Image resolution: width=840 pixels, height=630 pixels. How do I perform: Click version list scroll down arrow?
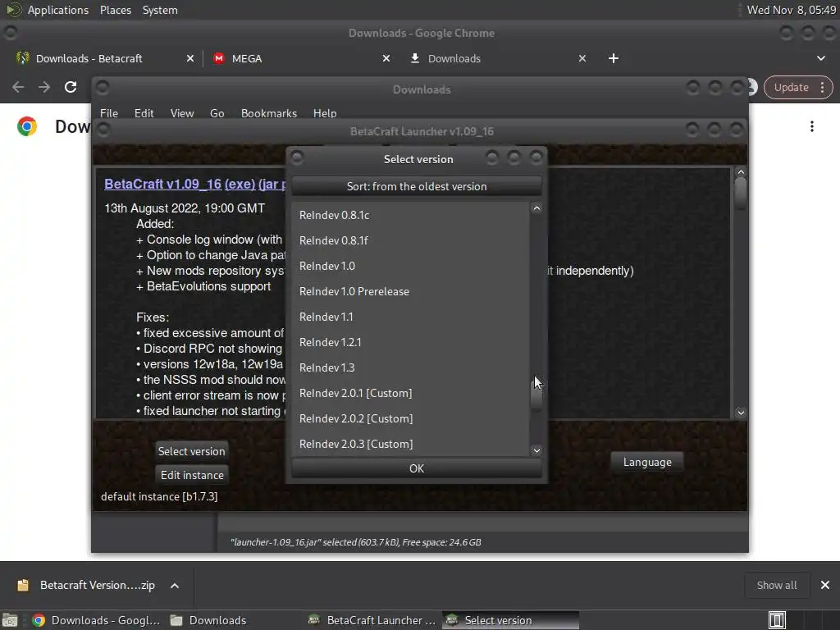536,450
